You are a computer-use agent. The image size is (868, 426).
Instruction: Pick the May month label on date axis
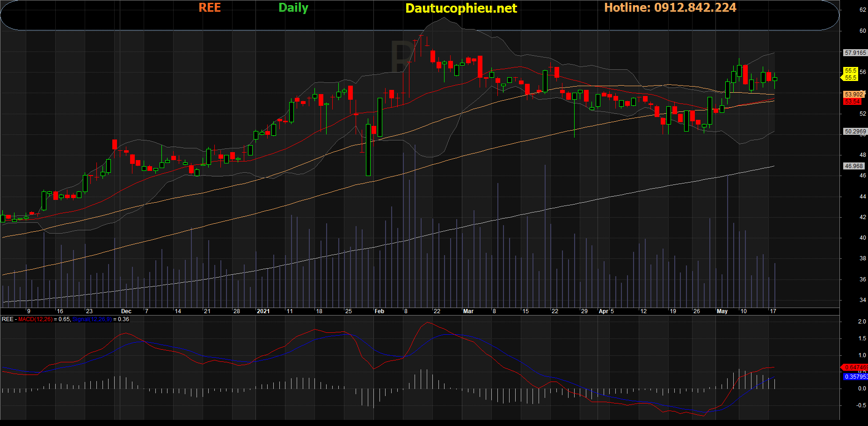pyautogui.click(x=722, y=311)
